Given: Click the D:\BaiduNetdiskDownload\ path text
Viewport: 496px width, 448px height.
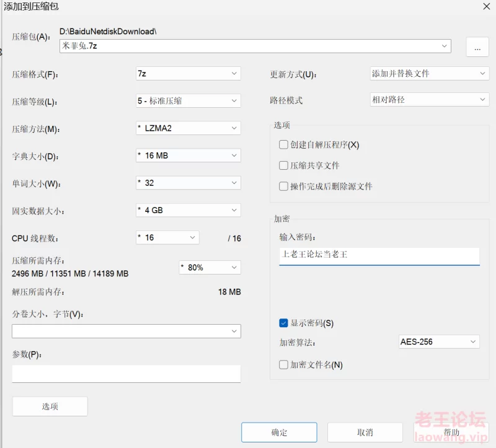Looking at the screenshot, I should click(x=108, y=32).
